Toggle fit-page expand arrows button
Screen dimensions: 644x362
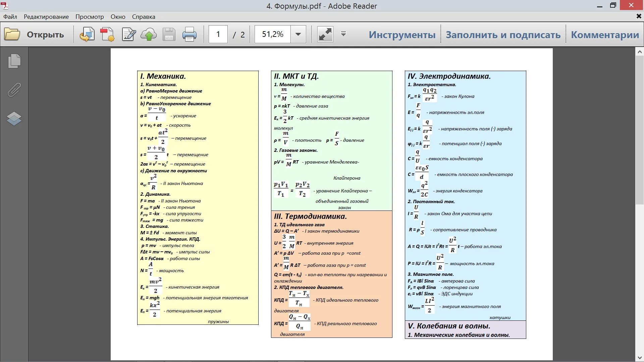(325, 35)
